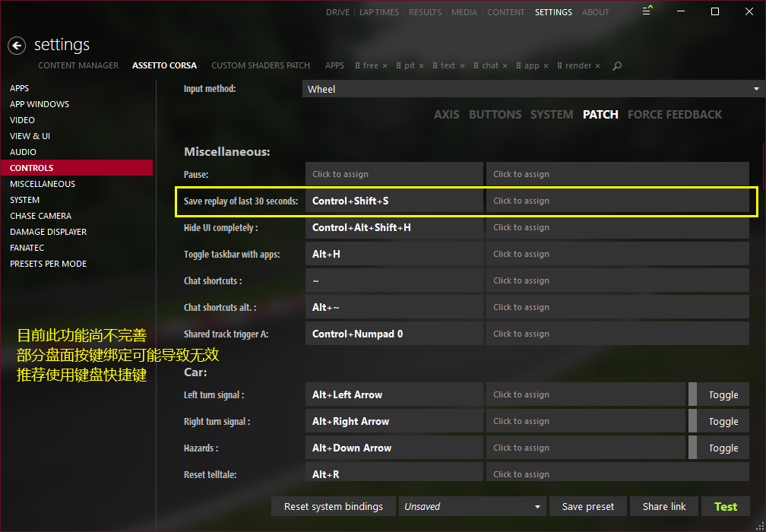The image size is (766, 532).
Task: Edit Control+Alt+Shift+H Hide UI binding
Action: (394, 227)
